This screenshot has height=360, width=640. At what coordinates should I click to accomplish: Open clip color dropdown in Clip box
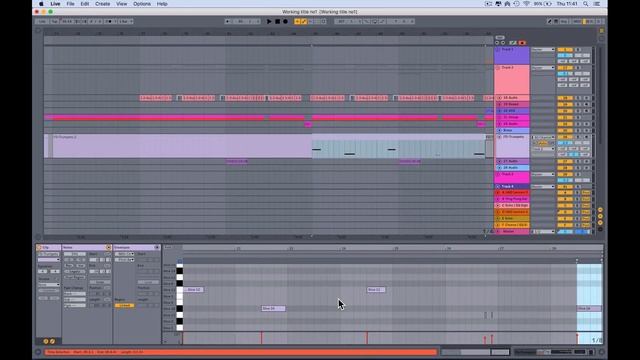coord(49,260)
